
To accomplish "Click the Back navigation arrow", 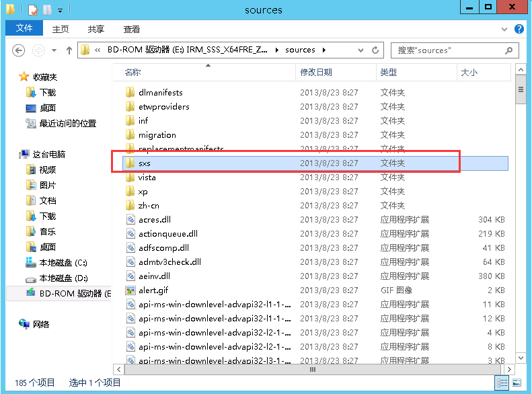I will coord(19,50).
